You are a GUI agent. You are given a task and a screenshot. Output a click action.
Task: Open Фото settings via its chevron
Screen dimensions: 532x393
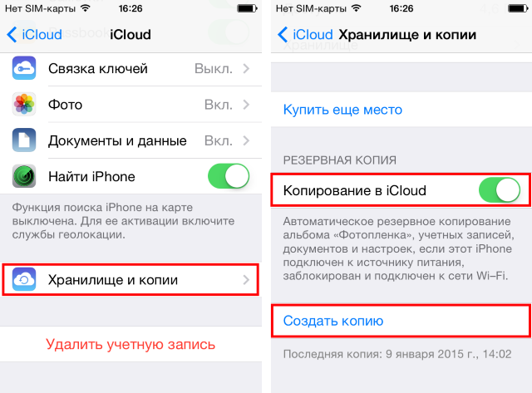[x=247, y=105]
